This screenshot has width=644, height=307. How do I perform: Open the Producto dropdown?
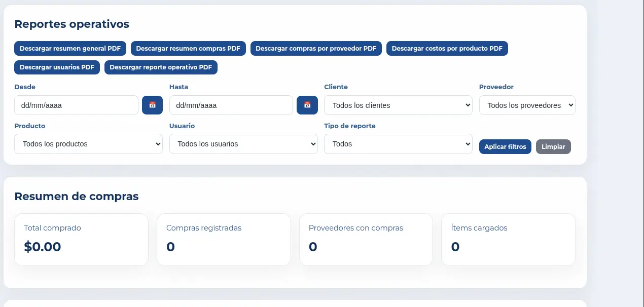pyautogui.click(x=88, y=144)
